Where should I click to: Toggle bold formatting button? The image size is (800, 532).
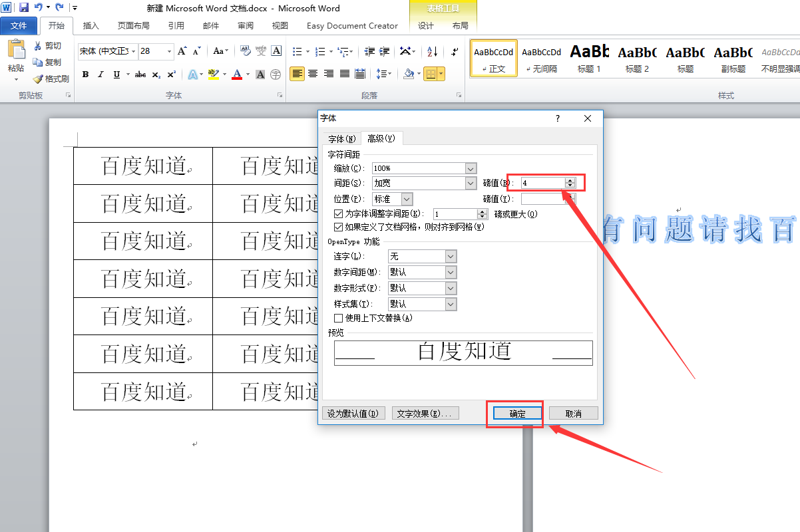click(x=85, y=74)
